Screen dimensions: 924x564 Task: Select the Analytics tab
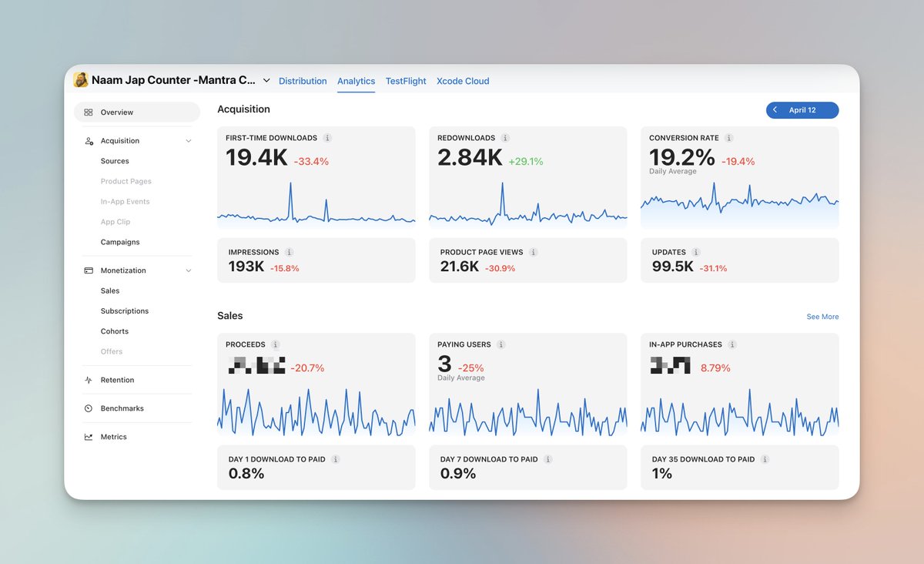pyautogui.click(x=356, y=81)
